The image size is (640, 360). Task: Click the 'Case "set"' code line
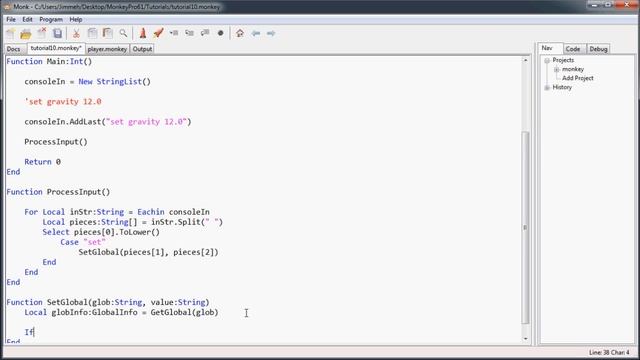pyautogui.click(x=83, y=242)
